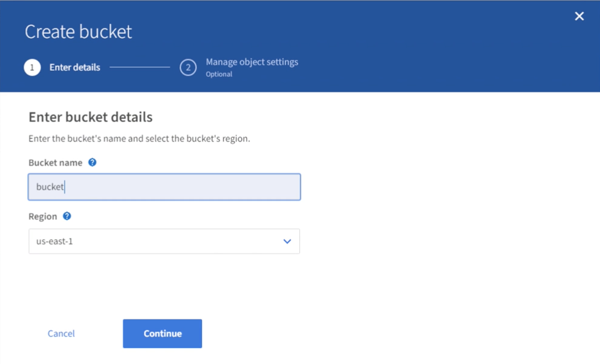Expand the Region dropdown chevron arrow
The image size is (600, 364).
tap(287, 241)
